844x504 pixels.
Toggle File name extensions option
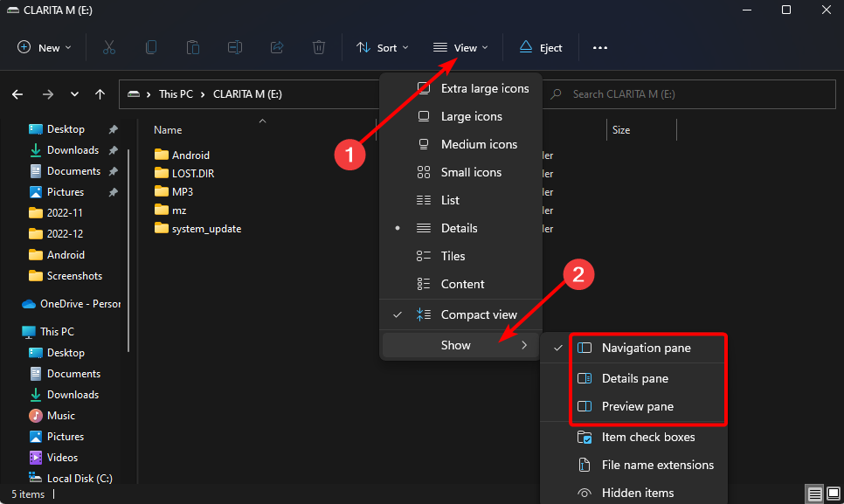pos(634,465)
